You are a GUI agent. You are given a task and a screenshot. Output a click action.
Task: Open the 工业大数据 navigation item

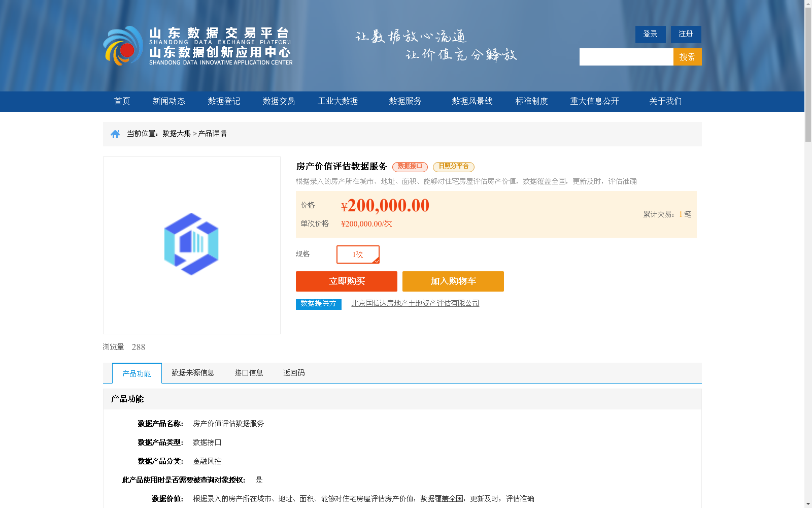pos(338,101)
